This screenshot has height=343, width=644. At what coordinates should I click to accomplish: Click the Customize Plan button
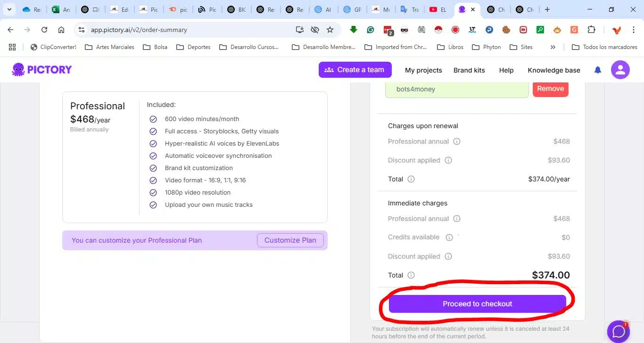(290, 240)
